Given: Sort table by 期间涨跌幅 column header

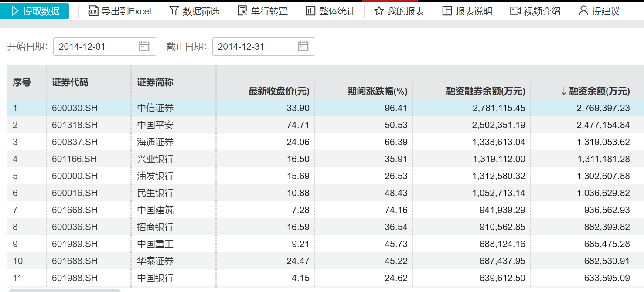Looking at the screenshot, I should tap(378, 92).
